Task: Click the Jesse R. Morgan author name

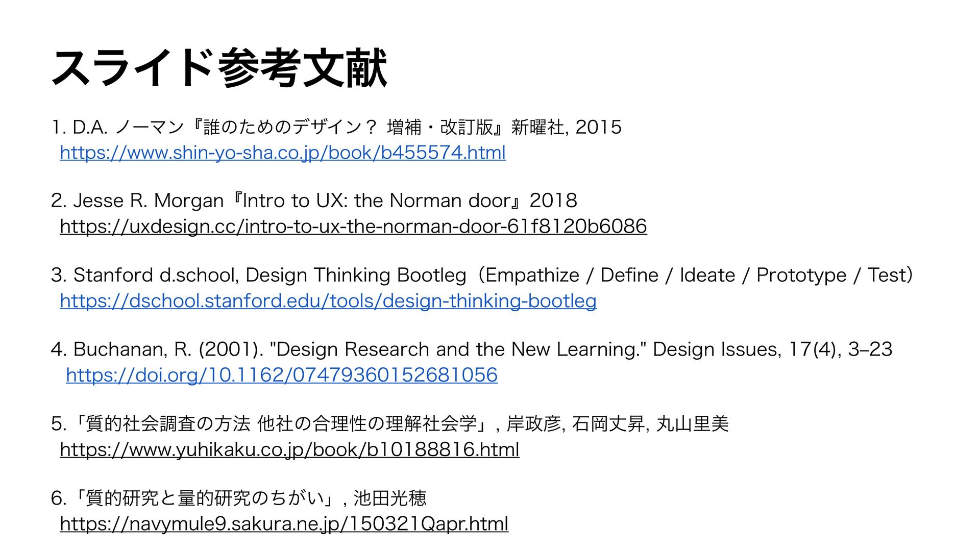Action: pyautogui.click(x=149, y=201)
